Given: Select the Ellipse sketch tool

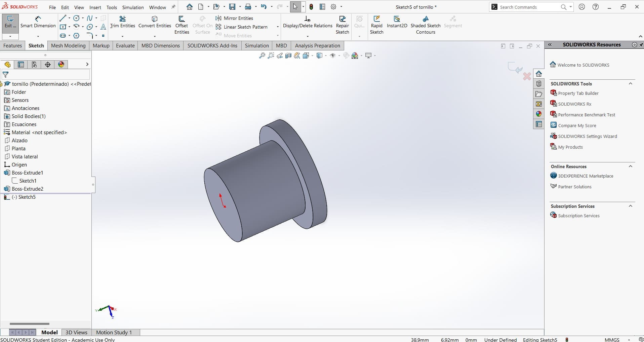Looking at the screenshot, I should click(90, 27).
